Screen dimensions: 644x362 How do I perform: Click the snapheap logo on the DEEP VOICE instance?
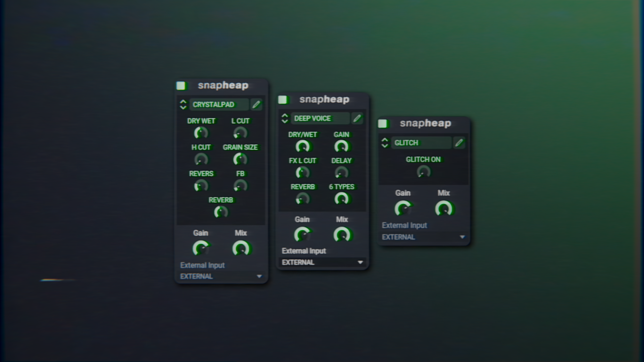click(x=324, y=100)
